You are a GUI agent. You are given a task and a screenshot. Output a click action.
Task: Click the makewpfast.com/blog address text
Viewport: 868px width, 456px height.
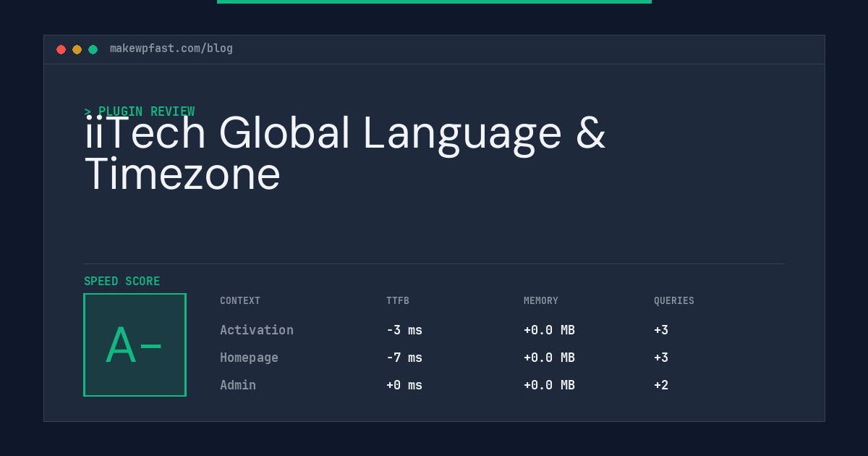[171, 48]
